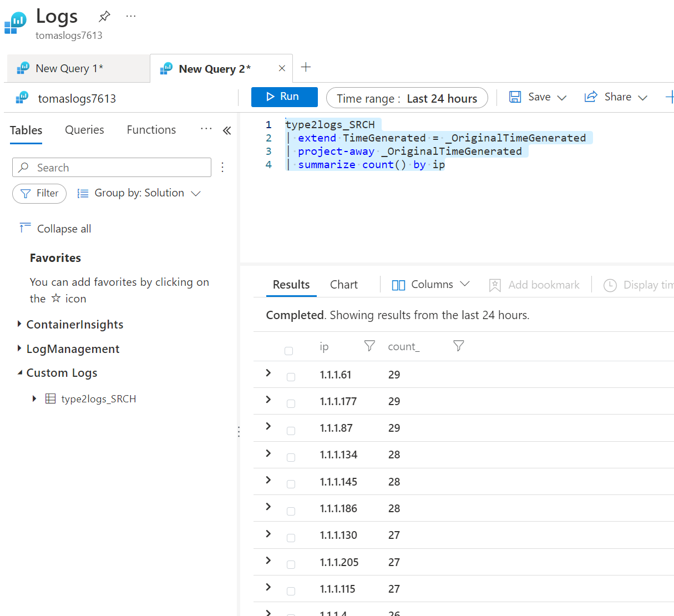Add a new query tab with the plus icon
This screenshot has width=674, height=616.
click(306, 68)
